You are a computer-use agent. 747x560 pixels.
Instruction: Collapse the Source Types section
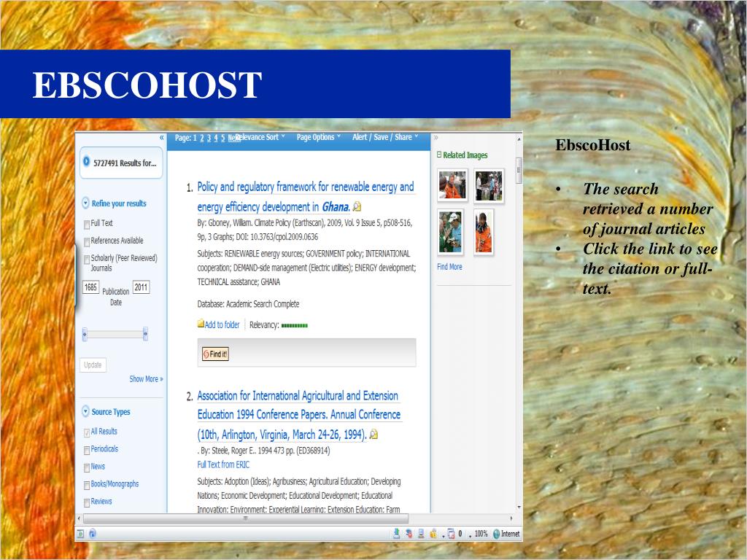[86, 411]
